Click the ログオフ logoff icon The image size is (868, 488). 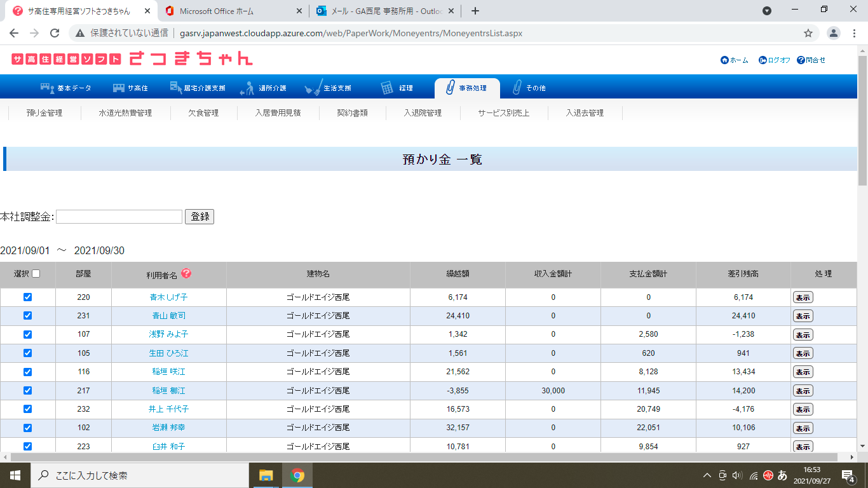pyautogui.click(x=763, y=60)
